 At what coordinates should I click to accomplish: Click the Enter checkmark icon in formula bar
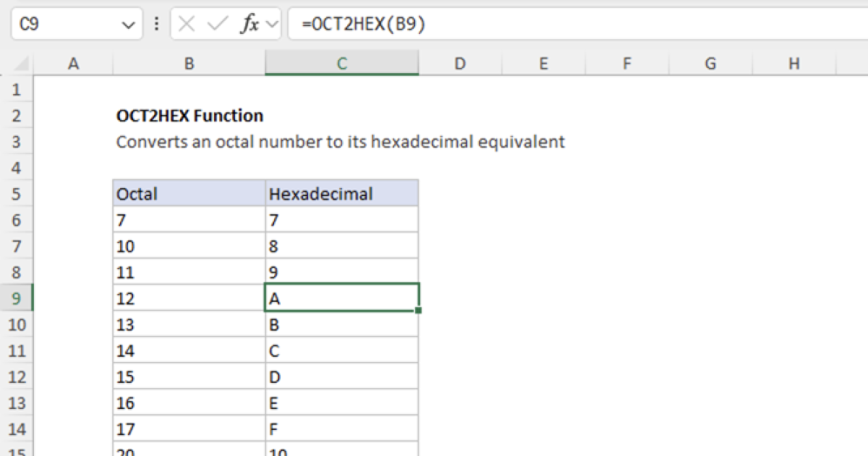click(x=214, y=24)
